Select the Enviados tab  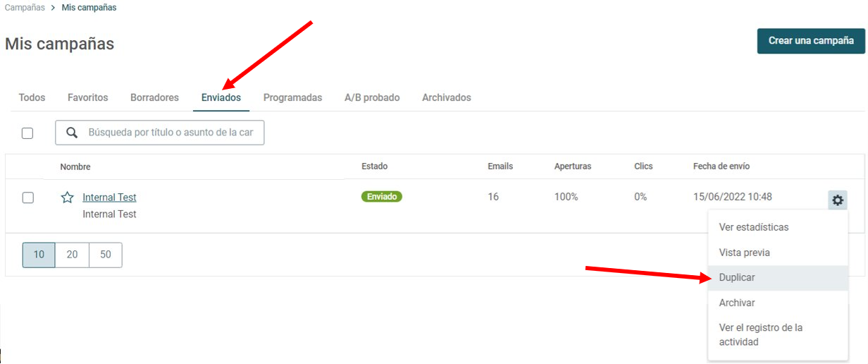click(221, 97)
